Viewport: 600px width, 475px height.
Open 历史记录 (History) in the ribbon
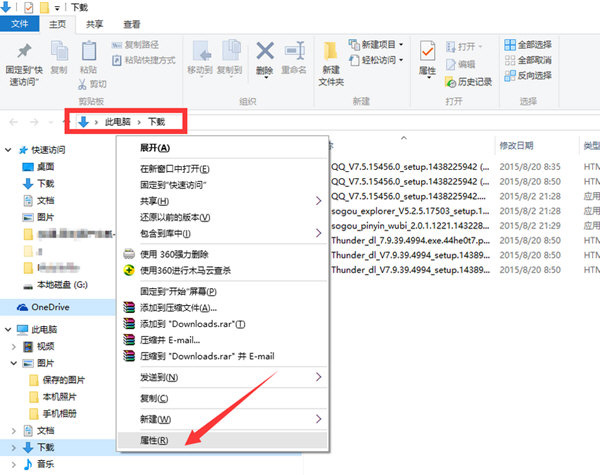pos(470,79)
